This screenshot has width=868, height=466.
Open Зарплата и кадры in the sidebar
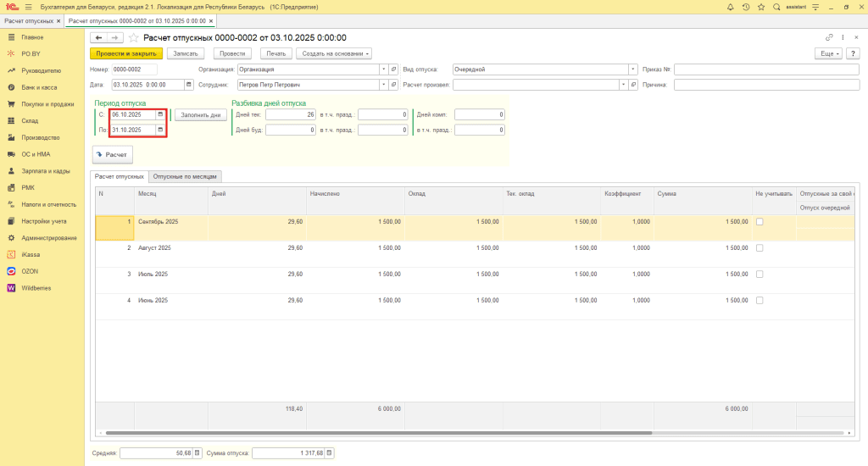[46, 171]
